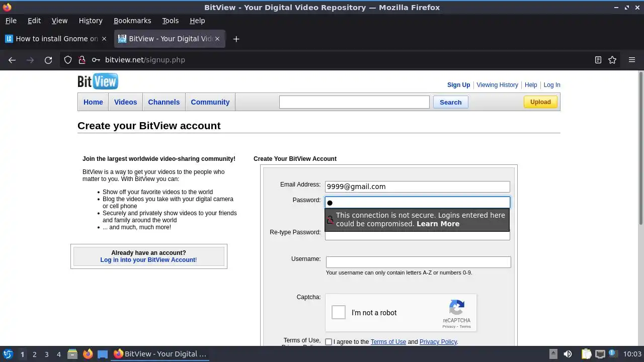
Task: Open the Privacy Policy link
Action: click(x=438, y=342)
